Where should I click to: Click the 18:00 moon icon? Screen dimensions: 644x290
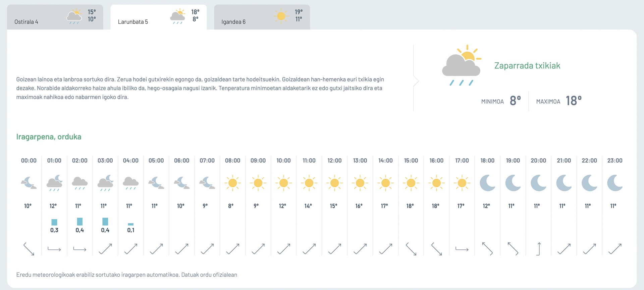pos(488,183)
